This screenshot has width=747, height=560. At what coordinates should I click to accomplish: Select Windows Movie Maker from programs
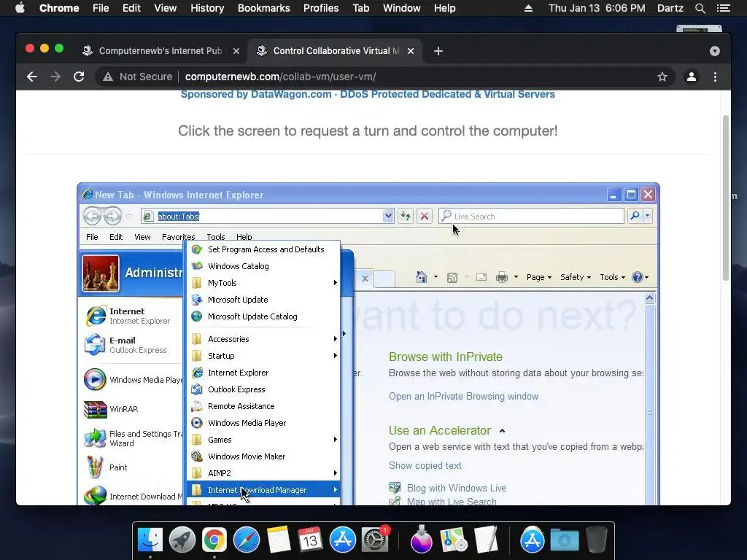265,456
